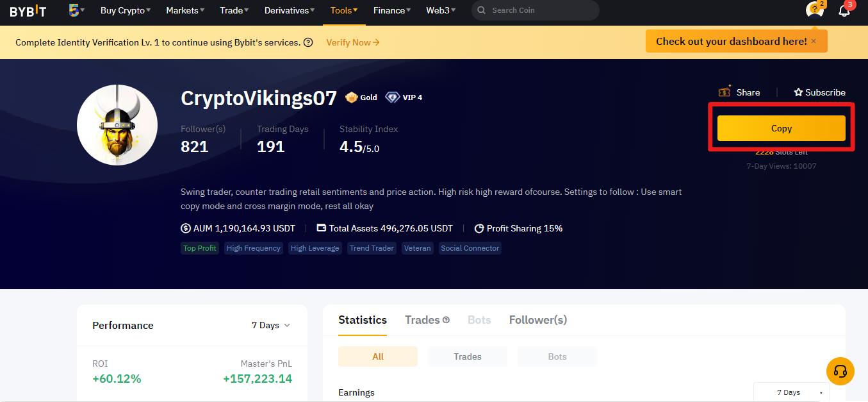Click the Verify Now link
This screenshot has height=402, width=868.
point(353,42)
